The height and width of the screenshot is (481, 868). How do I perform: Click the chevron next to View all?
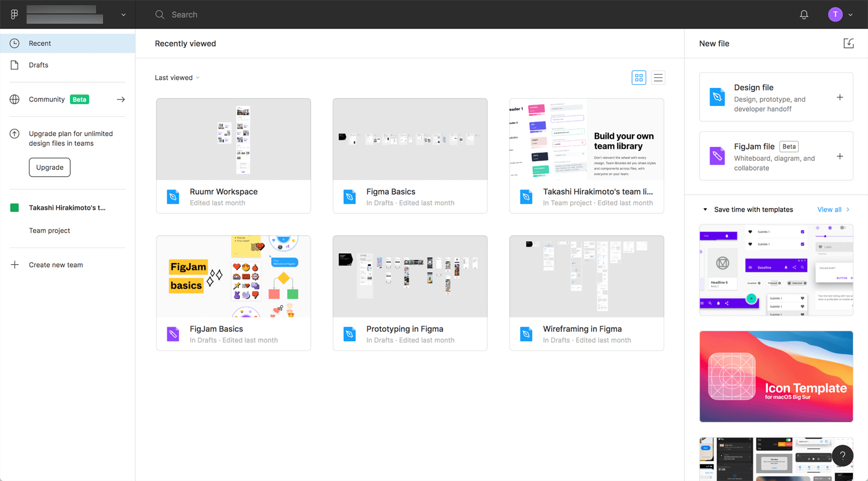[848, 209]
